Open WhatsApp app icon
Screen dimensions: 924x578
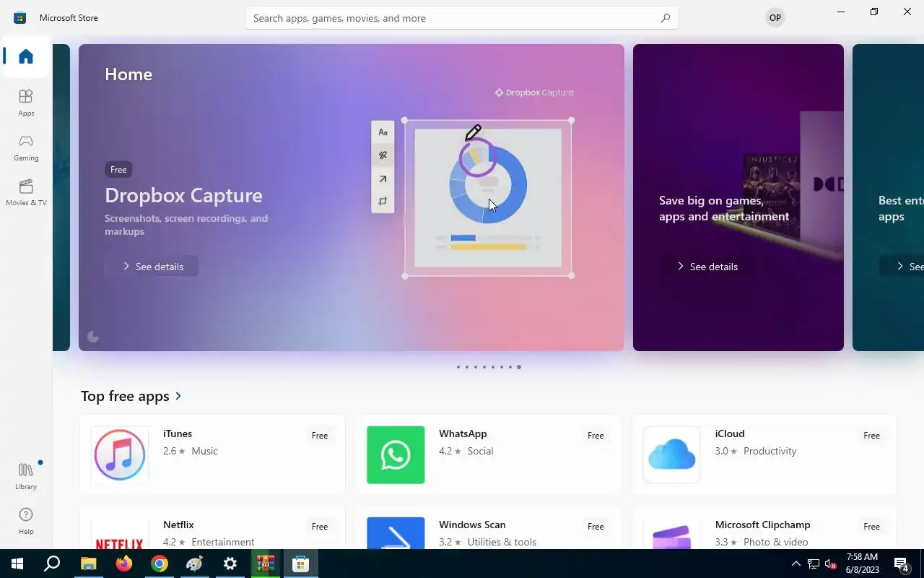pos(396,454)
